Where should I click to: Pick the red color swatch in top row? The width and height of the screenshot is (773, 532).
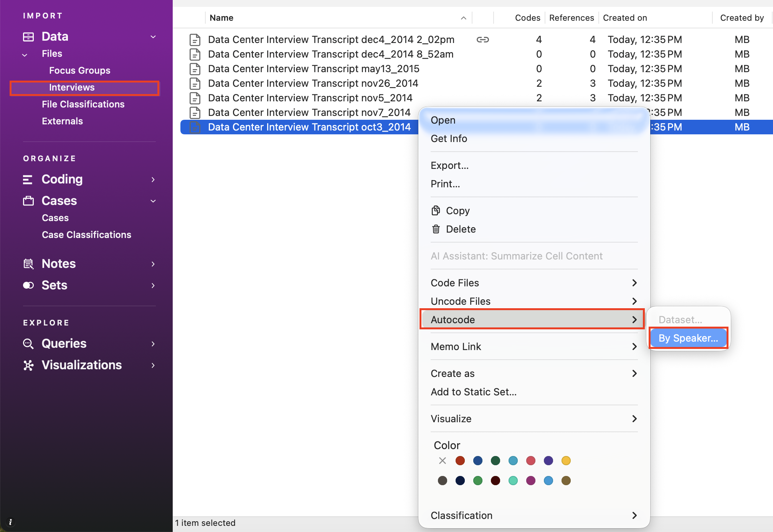click(x=460, y=461)
